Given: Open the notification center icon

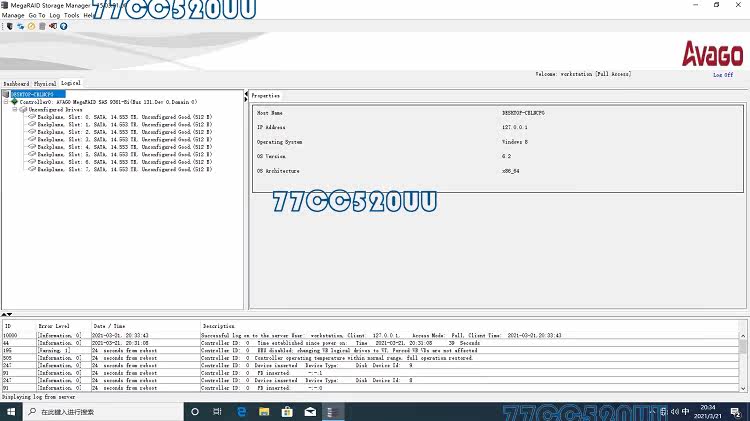Looking at the screenshot, I should (x=736, y=411).
